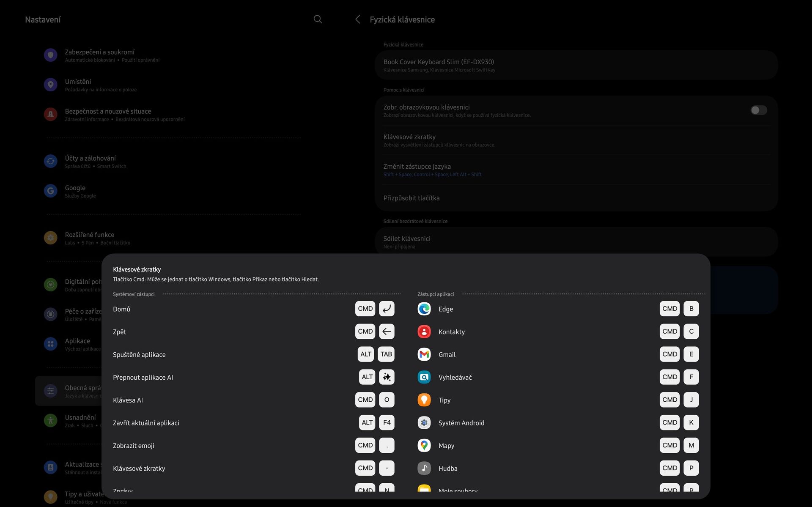The width and height of the screenshot is (812, 507).
Task: Click the Mapy app icon
Action: pyautogui.click(x=424, y=445)
